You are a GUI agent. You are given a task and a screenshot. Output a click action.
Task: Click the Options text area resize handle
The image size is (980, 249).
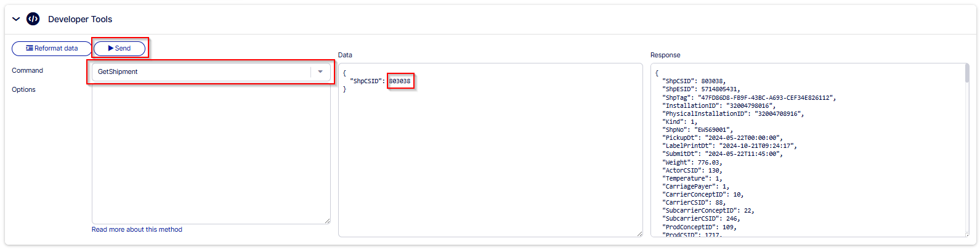click(x=327, y=221)
